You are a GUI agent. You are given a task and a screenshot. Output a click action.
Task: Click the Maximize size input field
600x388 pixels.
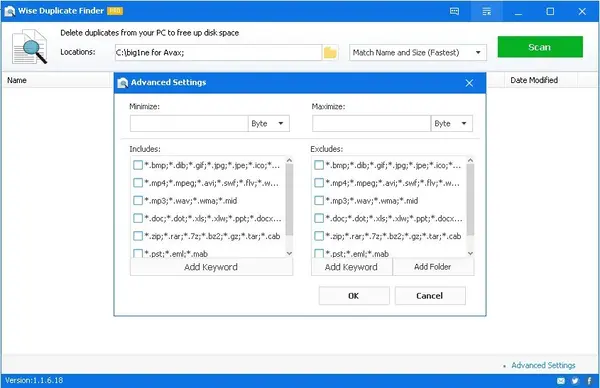click(x=371, y=124)
